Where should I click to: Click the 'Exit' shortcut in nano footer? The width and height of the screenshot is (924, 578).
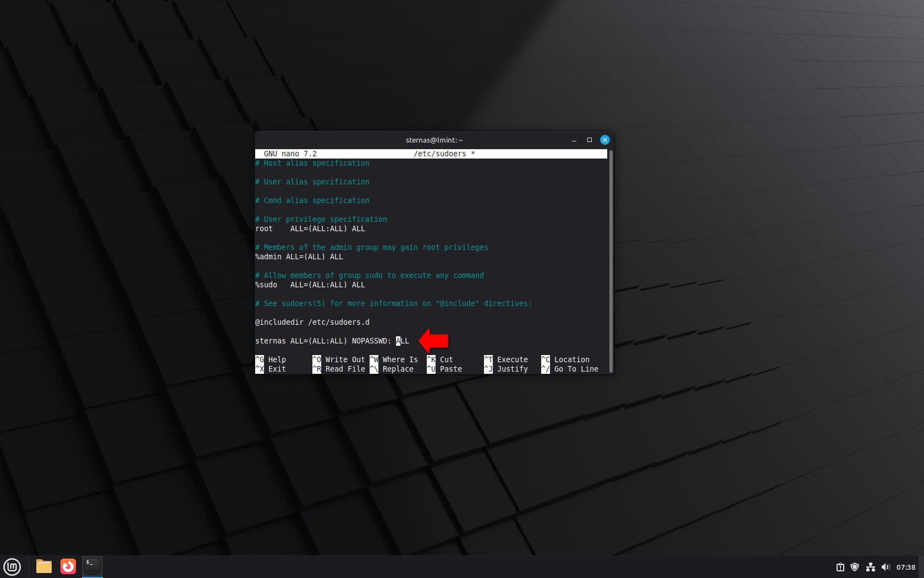(277, 369)
